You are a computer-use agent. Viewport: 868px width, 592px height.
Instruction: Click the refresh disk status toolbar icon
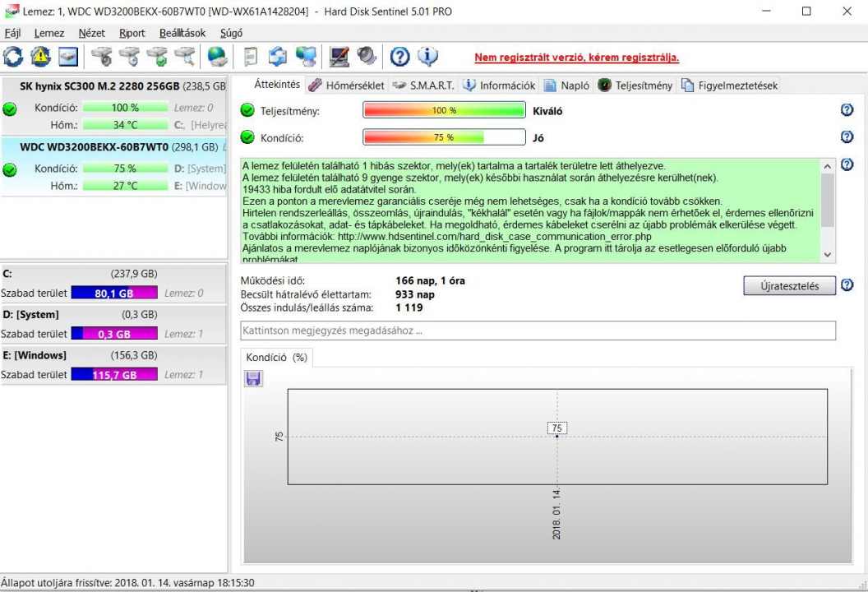pyautogui.click(x=12, y=56)
